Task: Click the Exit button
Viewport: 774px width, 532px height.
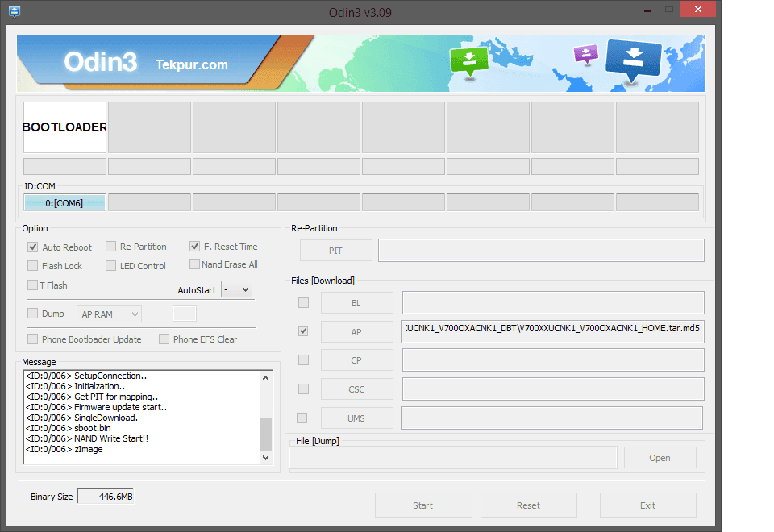Action: [x=647, y=505]
